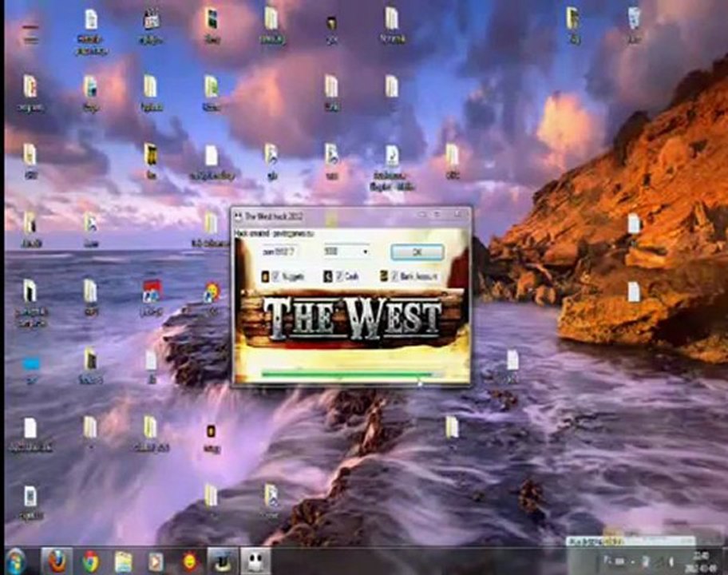Click the gold Nuggets icon

pyautogui.click(x=265, y=277)
